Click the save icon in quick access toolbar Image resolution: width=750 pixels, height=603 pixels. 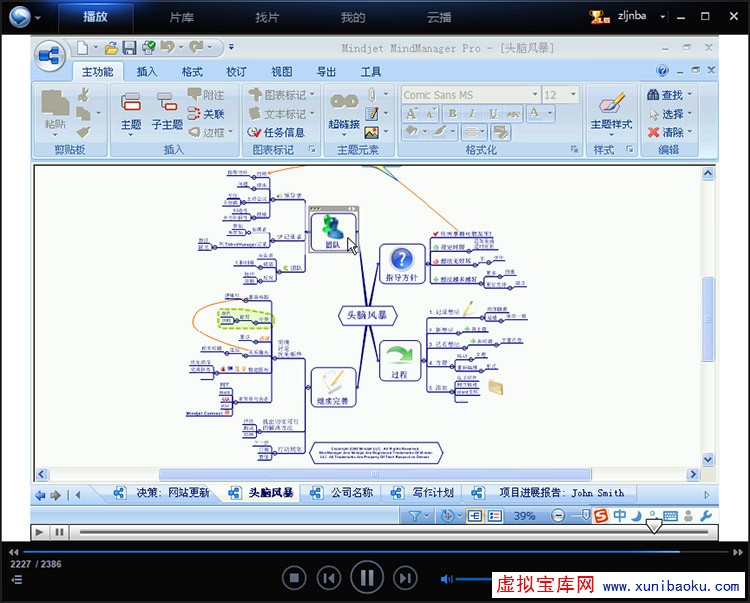(127, 47)
